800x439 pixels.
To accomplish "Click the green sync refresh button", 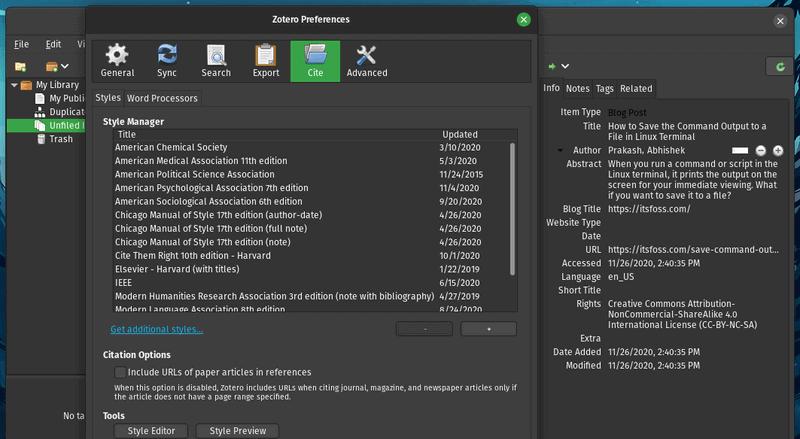I will tap(780, 66).
